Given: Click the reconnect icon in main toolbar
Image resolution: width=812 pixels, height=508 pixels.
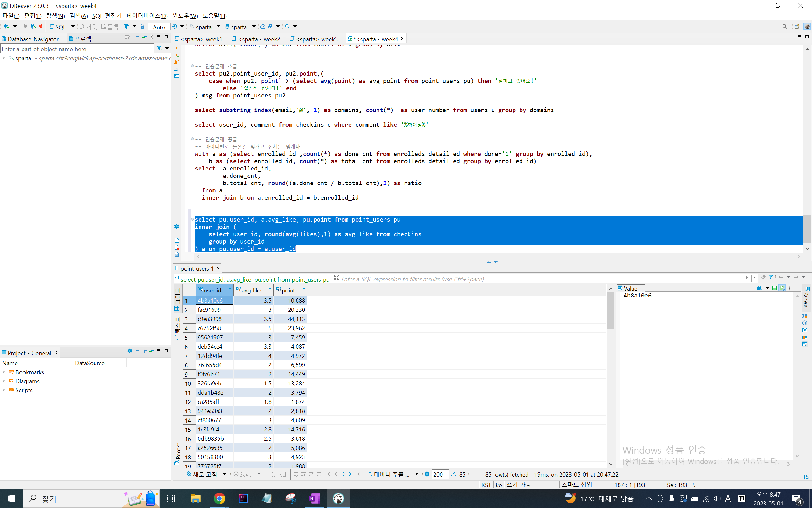Looking at the screenshot, I should point(33,26).
